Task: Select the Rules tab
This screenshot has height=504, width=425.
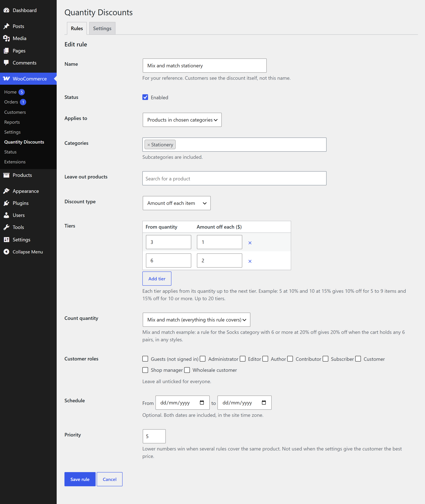Action: [77, 28]
